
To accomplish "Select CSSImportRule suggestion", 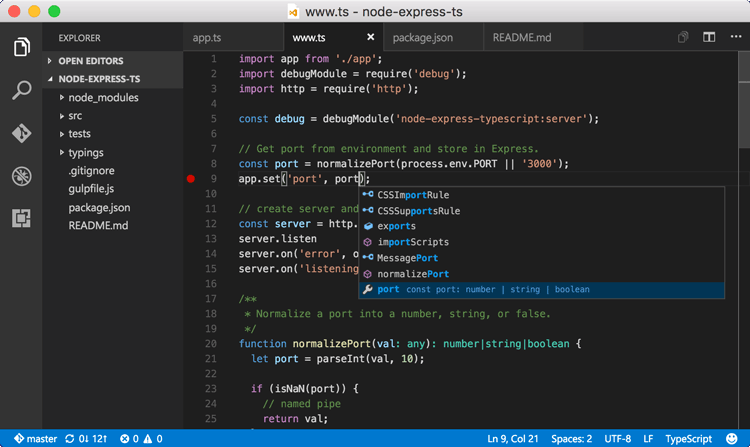I will [x=541, y=195].
